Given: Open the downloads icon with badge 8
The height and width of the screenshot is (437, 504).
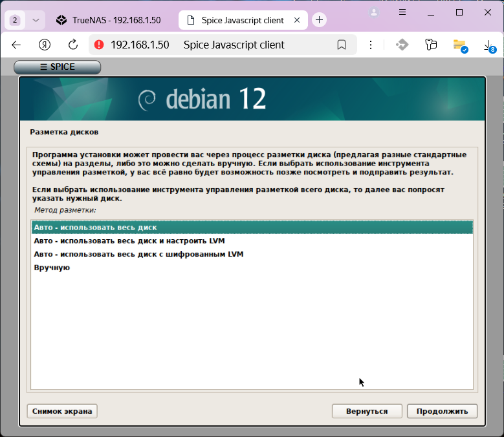Looking at the screenshot, I should pos(490,46).
